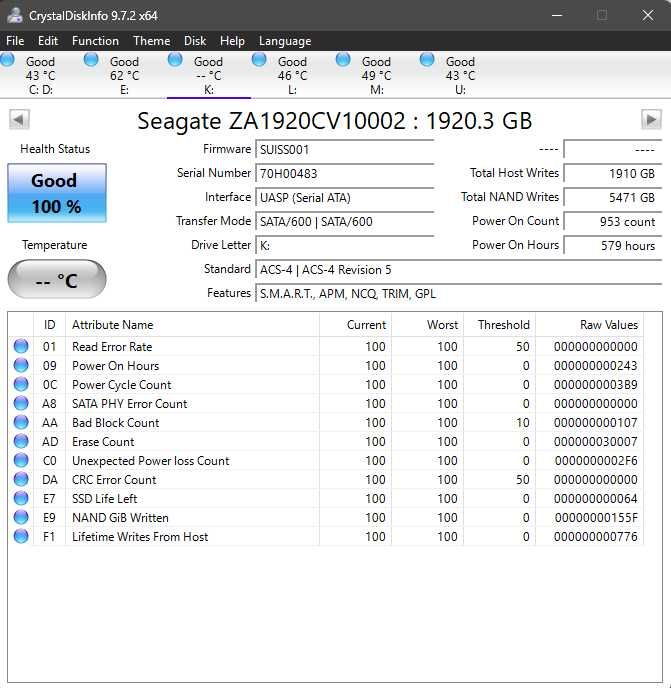This screenshot has width=671, height=688.
Task: Open the Language menu
Action: pyautogui.click(x=285, y=41)
